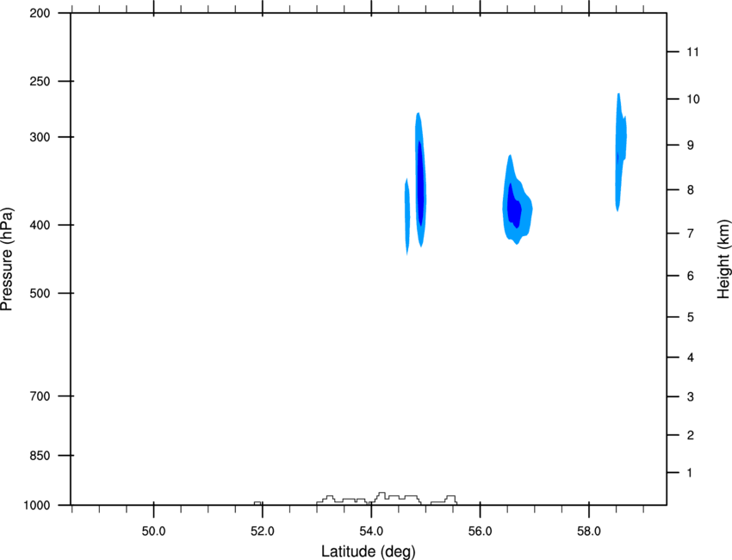Click the 700 pressure axis label
This screenshot has width=732, height=560.
40,396
